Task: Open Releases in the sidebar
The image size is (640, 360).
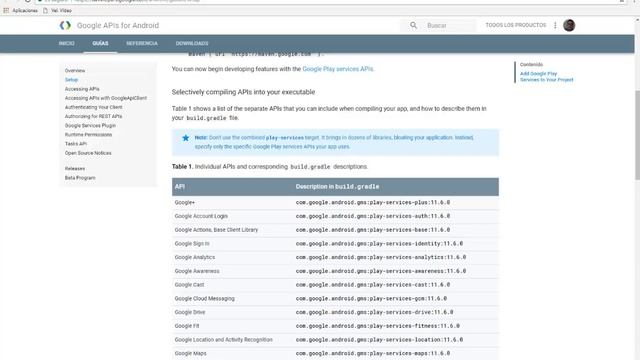Action: click(75, 169)
